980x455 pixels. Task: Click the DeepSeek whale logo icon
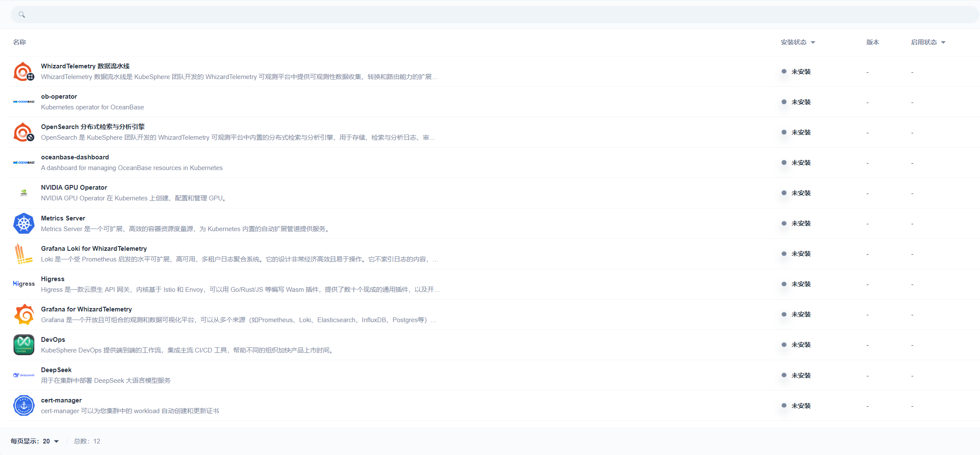[23, 375]
